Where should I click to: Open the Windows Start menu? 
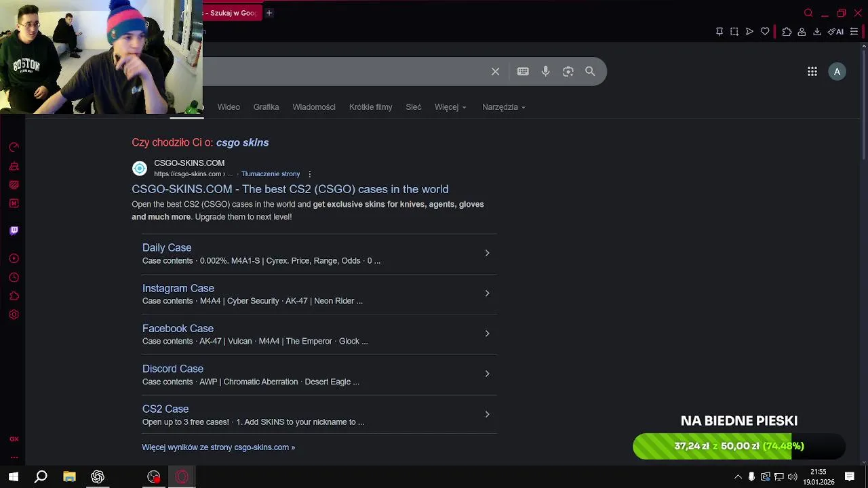[14, 477]
